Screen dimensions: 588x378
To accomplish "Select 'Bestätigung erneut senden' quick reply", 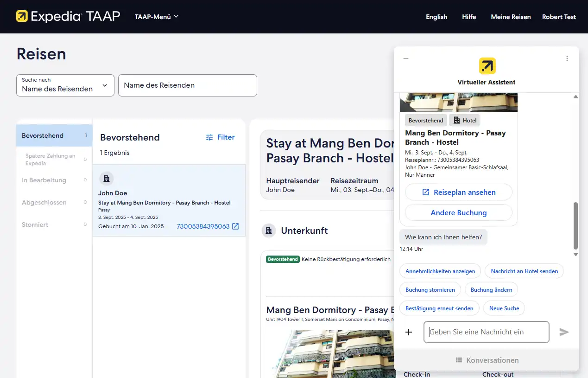I will pyautogui.click(x=439, y=308).
